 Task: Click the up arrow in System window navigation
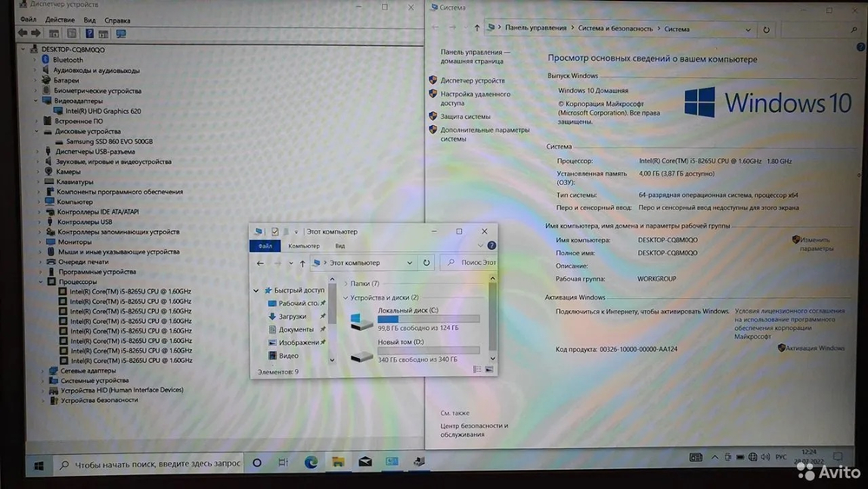point(477,28)
